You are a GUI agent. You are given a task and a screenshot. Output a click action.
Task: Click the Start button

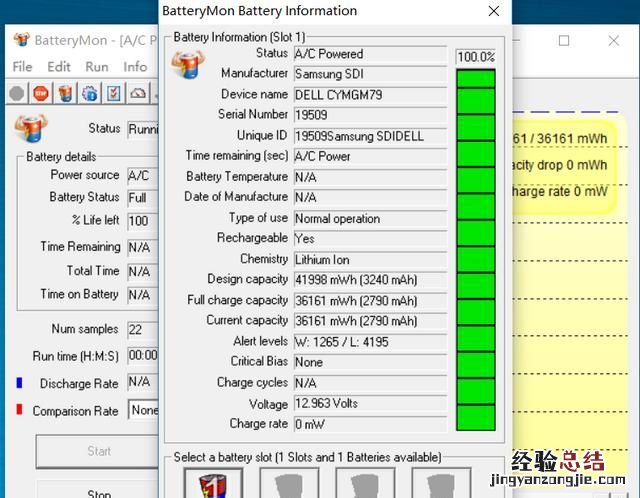[97, 451]
